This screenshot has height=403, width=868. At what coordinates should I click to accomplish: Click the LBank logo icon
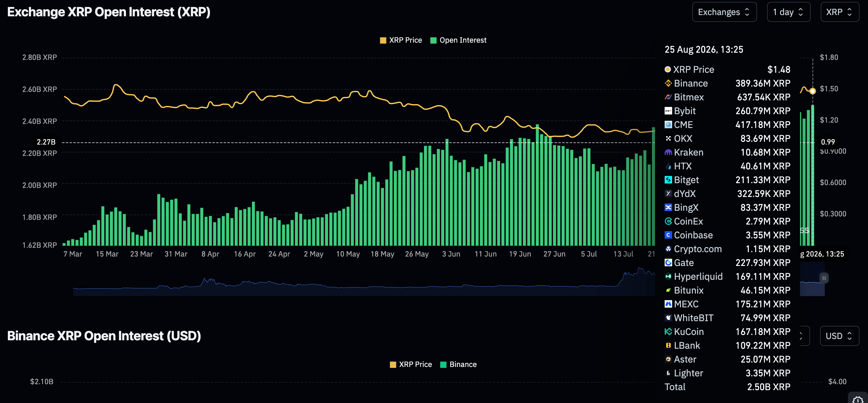pyautogui.click(x=668, y=346)
